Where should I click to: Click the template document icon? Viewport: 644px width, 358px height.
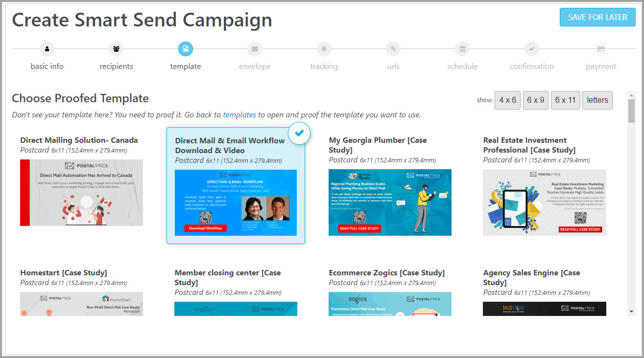pyautogui.click(x=185, y=49)
